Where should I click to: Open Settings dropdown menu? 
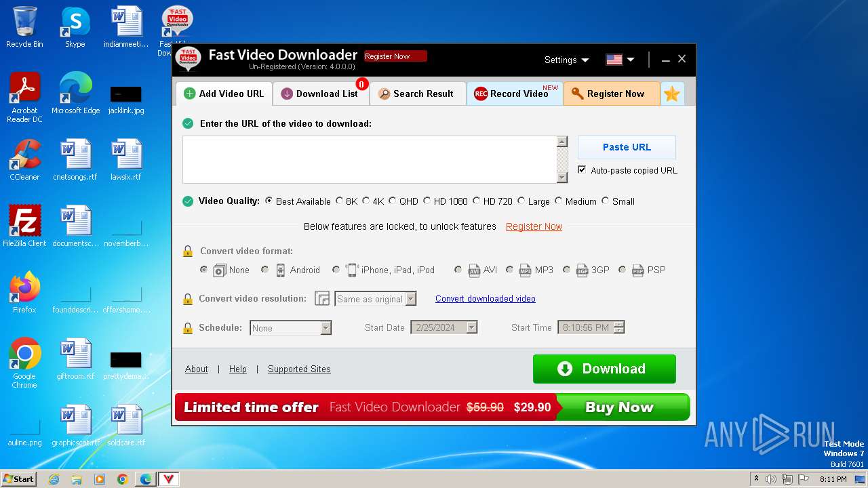tap(567, 60)
